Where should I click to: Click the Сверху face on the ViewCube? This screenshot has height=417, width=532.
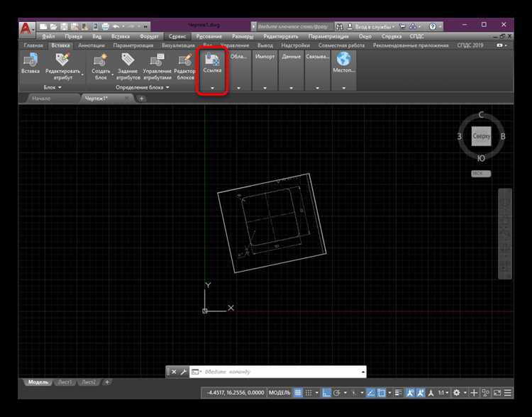481,136
